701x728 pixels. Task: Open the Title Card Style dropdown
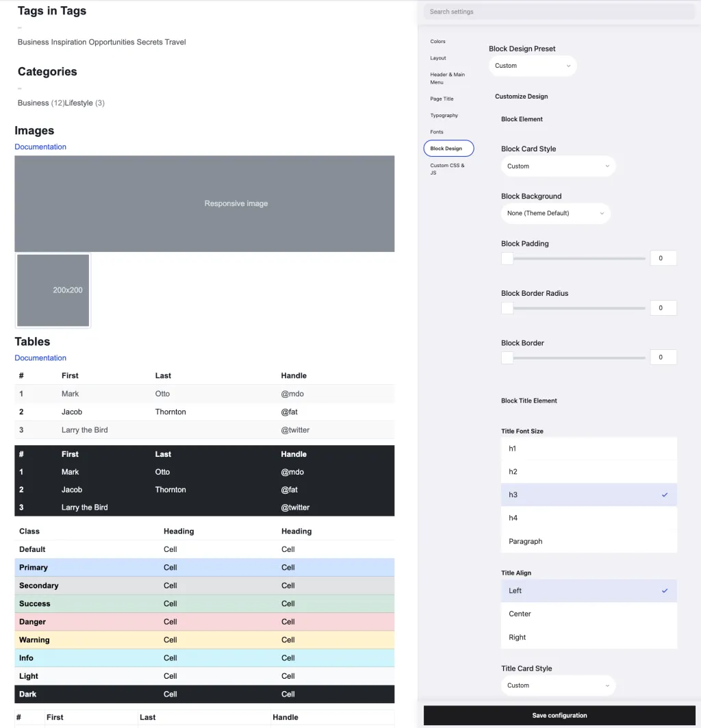click(558, 685)
